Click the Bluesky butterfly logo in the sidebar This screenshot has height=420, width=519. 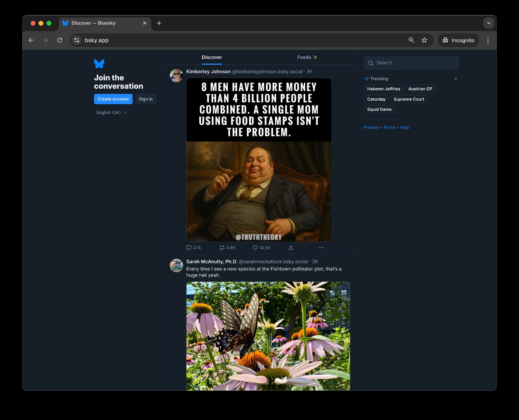pos(99,64)
